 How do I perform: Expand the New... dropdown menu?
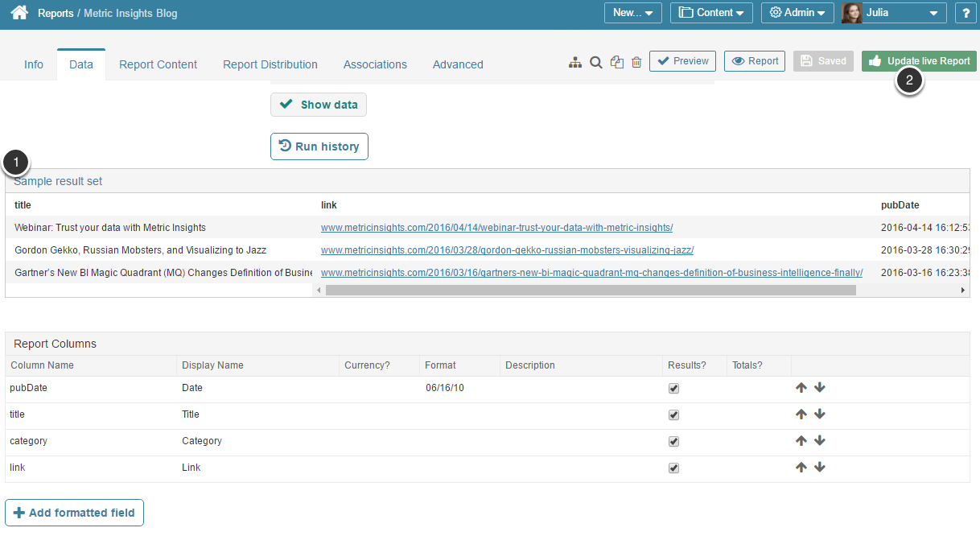[632, 13]
